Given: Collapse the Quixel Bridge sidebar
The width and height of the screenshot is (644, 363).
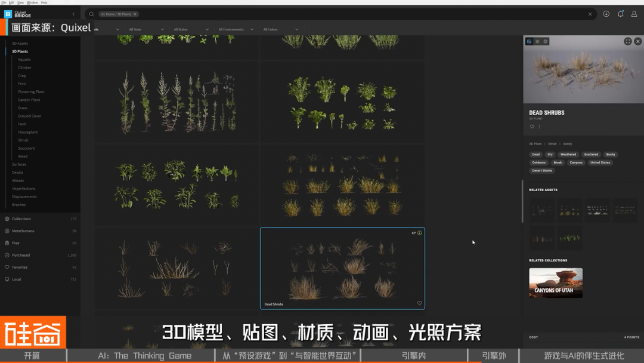Looking at the screenshot, I should tap(73, 14).
